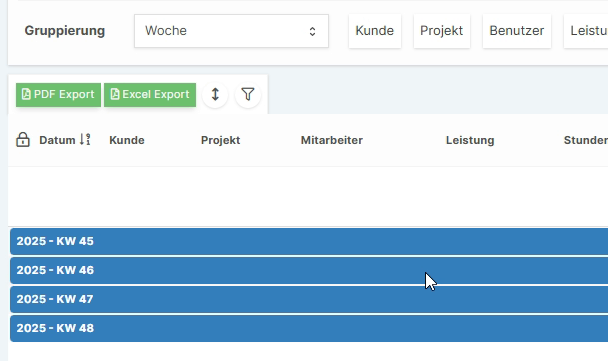Click the Projekt grouping button
Screen dimensions: 608x361
point(442,31)
